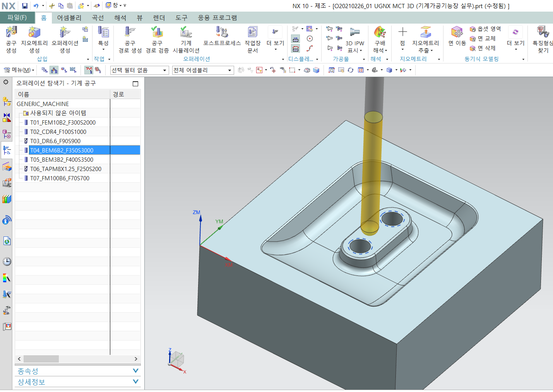Click 면 교체 button

[x=483, y=39]
